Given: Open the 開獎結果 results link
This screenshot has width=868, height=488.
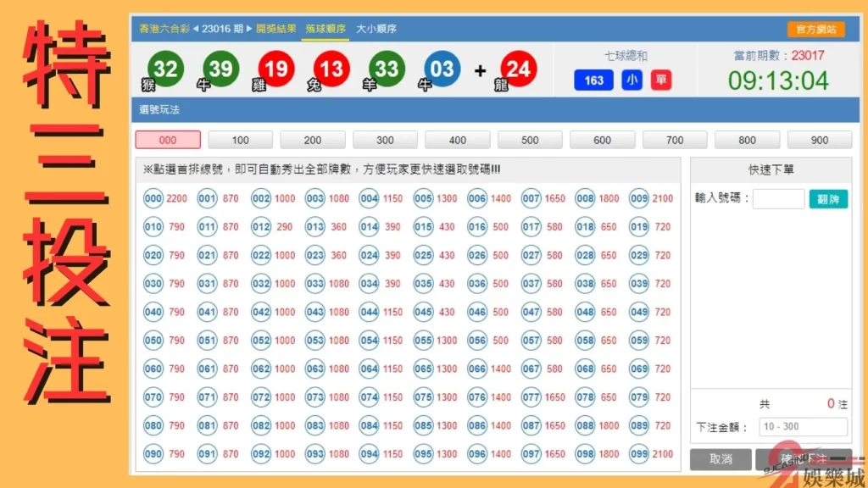Looking at the screenshot, I should coord(275,27).
